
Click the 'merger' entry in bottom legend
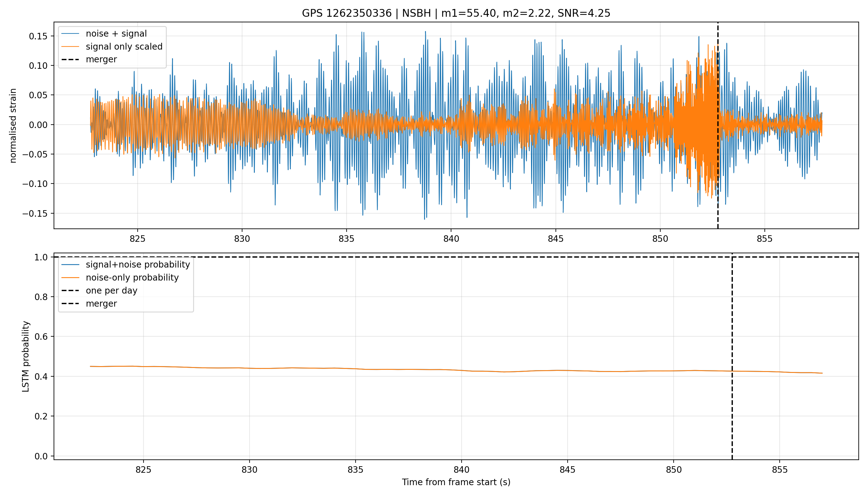[101, 303]
